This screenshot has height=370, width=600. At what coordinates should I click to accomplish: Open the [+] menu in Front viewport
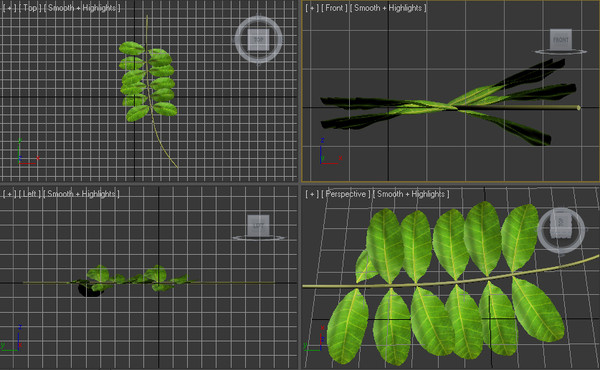pos(312,8)
